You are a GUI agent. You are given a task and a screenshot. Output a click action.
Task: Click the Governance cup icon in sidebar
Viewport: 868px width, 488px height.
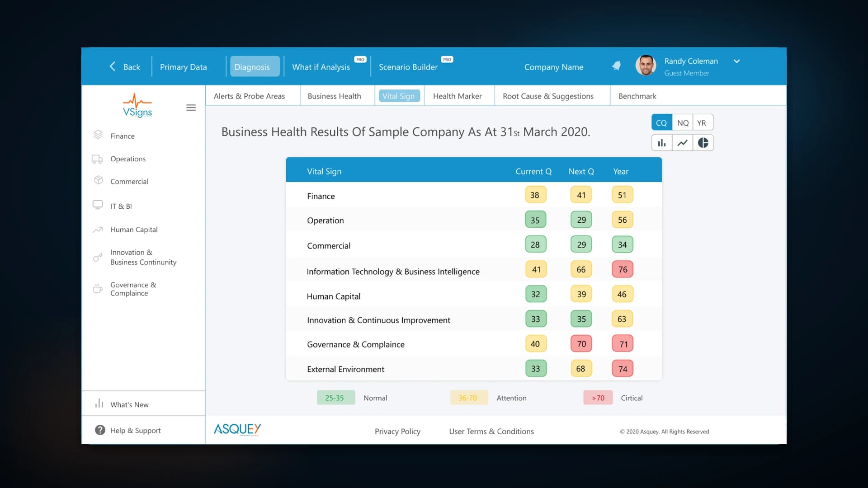point(98,288)
